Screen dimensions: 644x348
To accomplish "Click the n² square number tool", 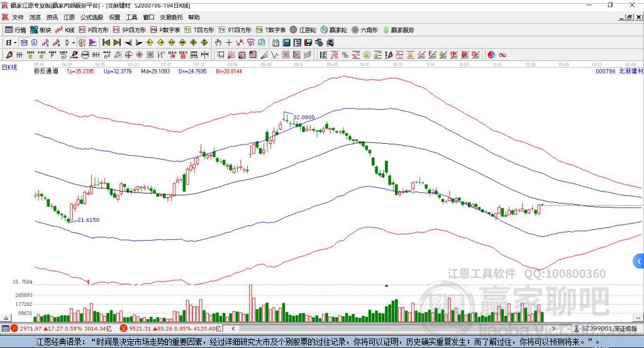I will click(x=107, y=55).
